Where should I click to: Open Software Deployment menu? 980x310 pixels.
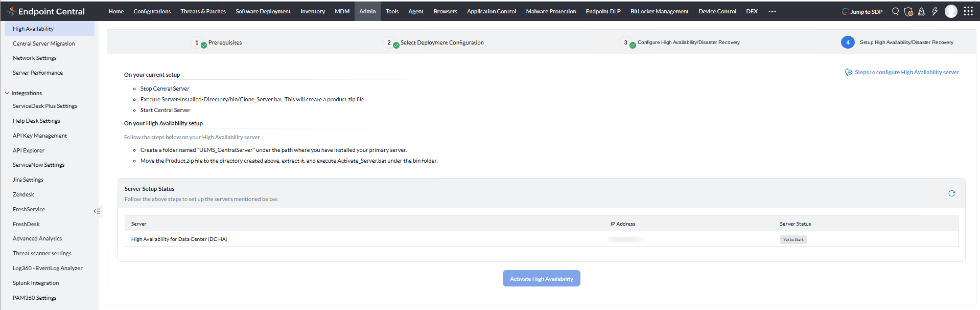(x=263, y=11)
